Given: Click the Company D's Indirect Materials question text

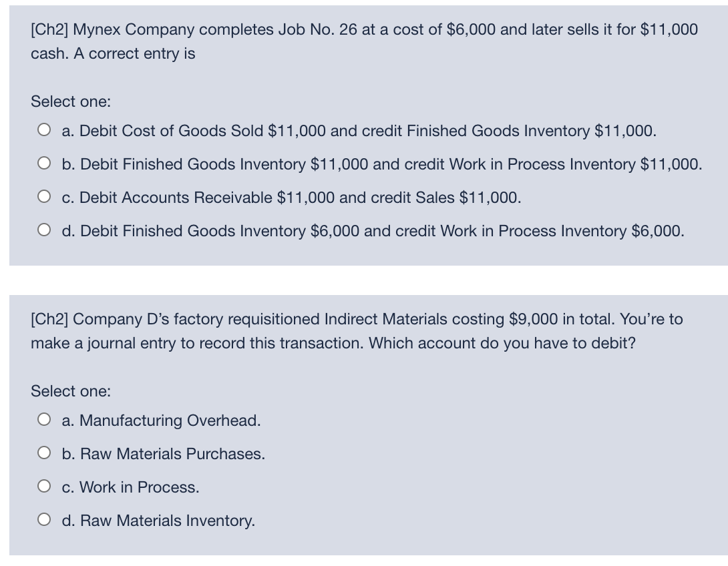Looking at the screenshot, I should (357, 331).
